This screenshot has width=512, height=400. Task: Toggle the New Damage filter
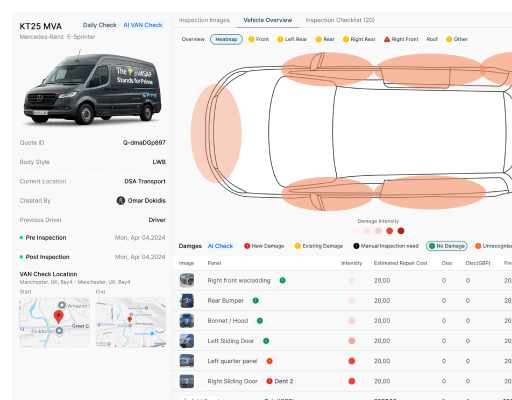264,246
